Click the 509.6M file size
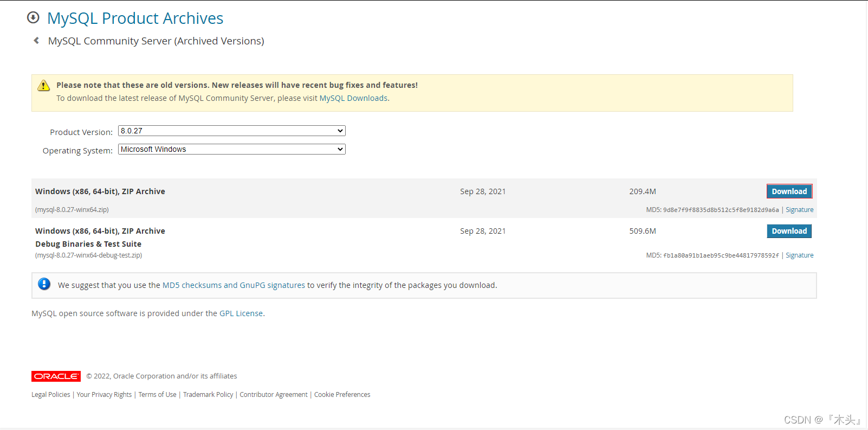 coord(643,231)
